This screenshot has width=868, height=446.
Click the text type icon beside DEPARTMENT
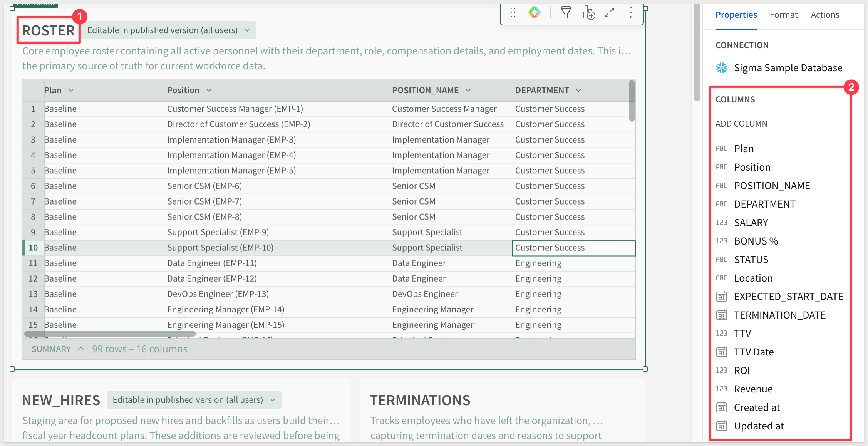[721, 204]
